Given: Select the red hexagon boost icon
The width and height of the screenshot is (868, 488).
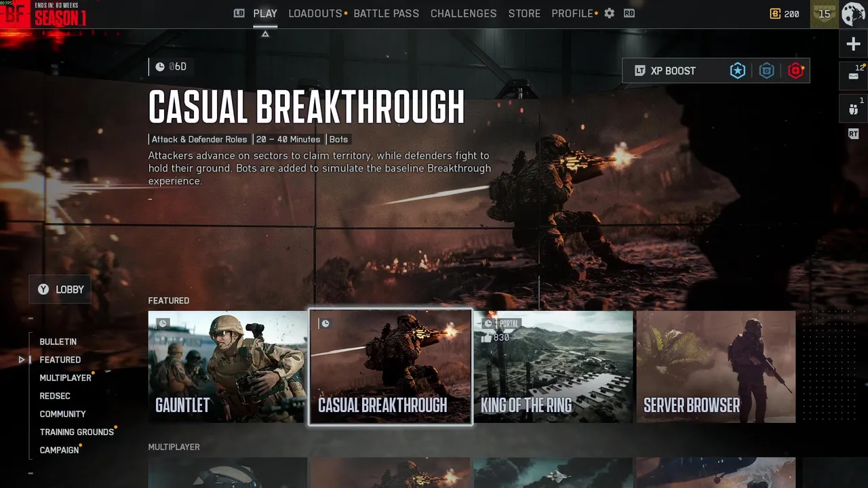Looking at the screenshot, I should click(x=795, y=70).
